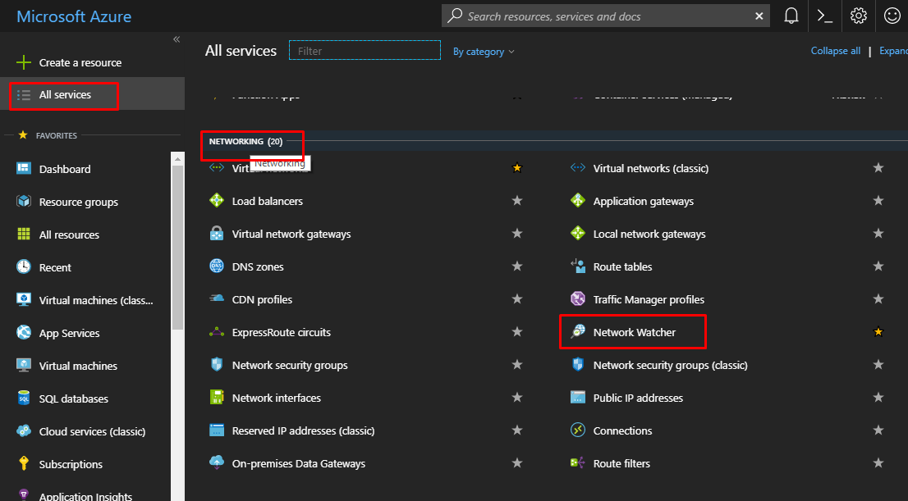Image resolution: width=908 pixels, height=501 pixels.
Task: Toggle favorite star for Public IP addresses
Action: coord(878,398)
